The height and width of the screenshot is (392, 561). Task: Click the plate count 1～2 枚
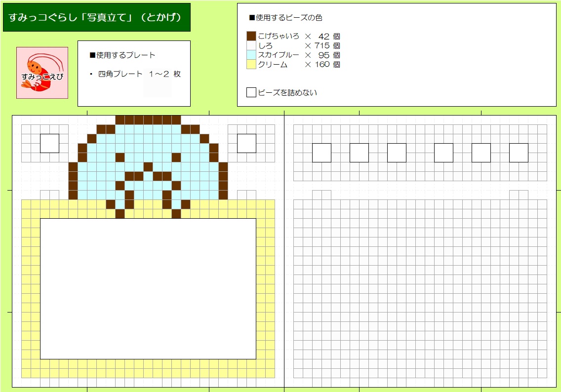165,74
